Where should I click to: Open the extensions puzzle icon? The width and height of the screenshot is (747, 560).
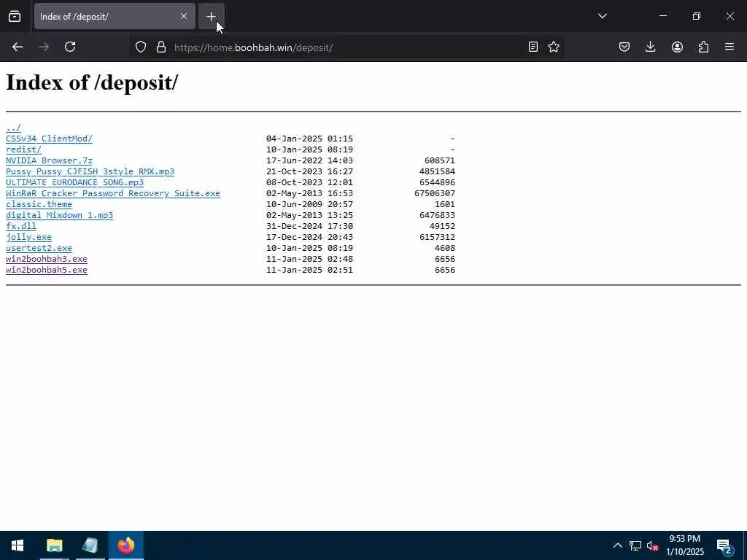703,47
